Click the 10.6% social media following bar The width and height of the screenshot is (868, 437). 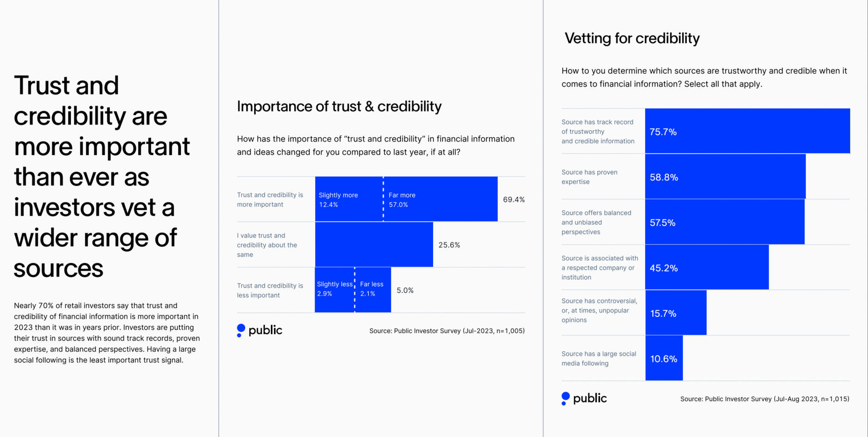(664, 358)
